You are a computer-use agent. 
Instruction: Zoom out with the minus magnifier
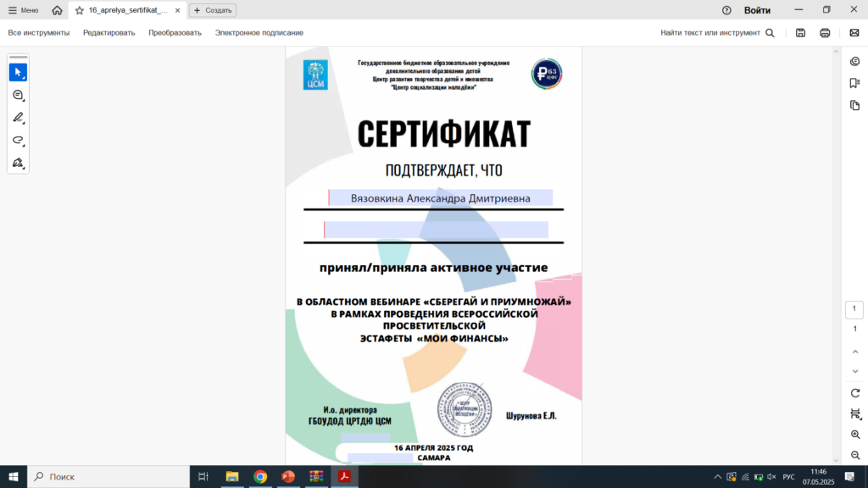click(x=854, y=455)
